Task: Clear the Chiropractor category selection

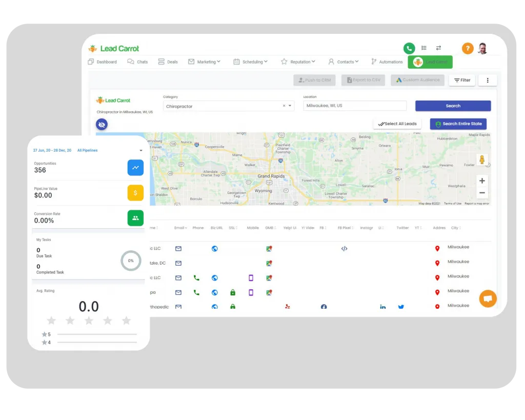Action: (284, 106)
